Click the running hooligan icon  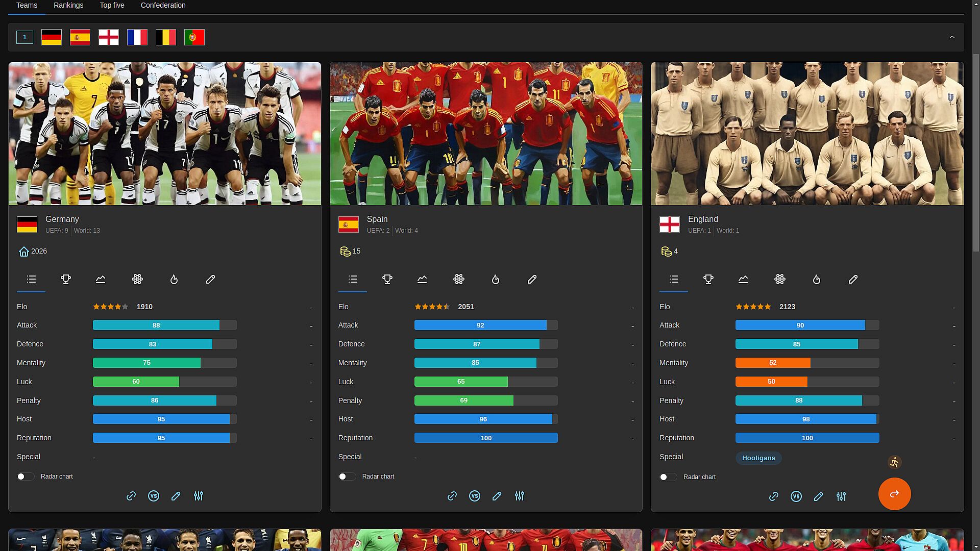point(894,462)
